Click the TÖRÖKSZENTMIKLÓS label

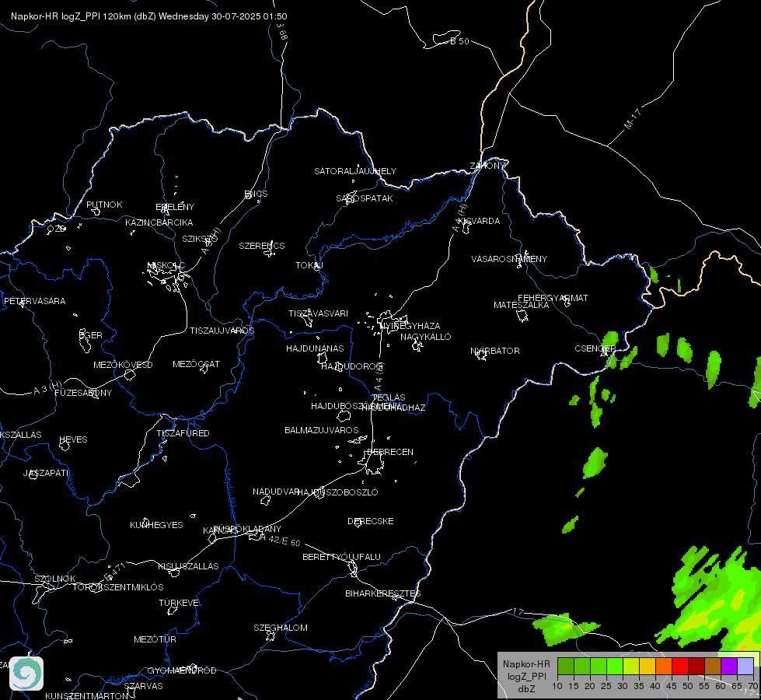(118, 587)
